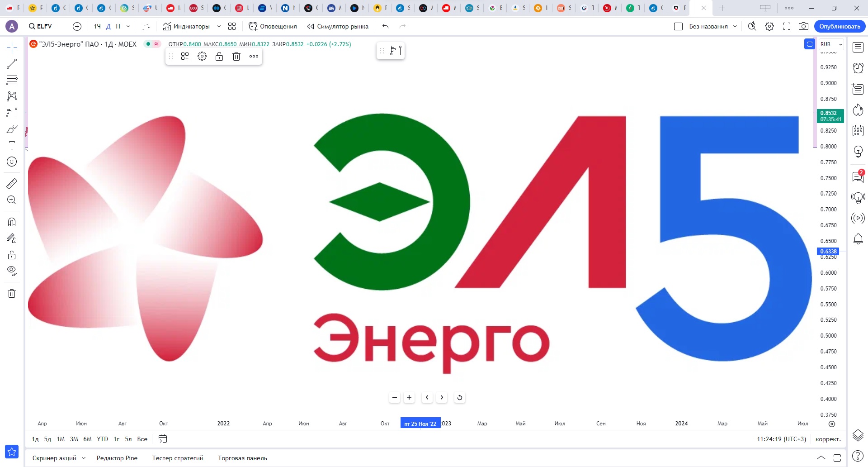Toggle stay in drawing mode
Viewport: 868px width, 467px height.
pyautogui.click(x=12, y=238)
